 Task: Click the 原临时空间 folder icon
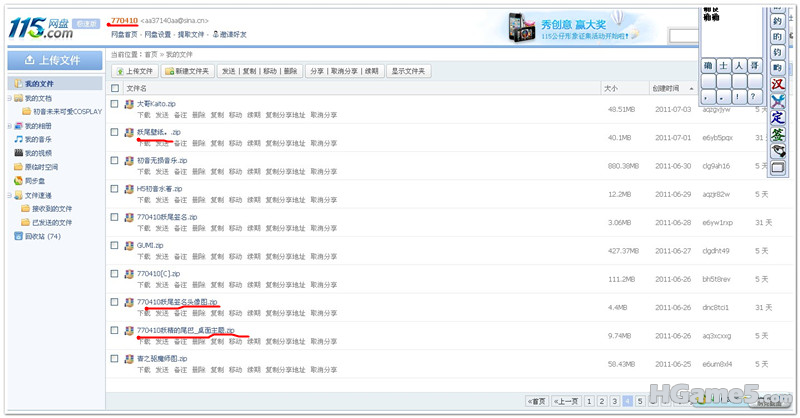point(19,167)
